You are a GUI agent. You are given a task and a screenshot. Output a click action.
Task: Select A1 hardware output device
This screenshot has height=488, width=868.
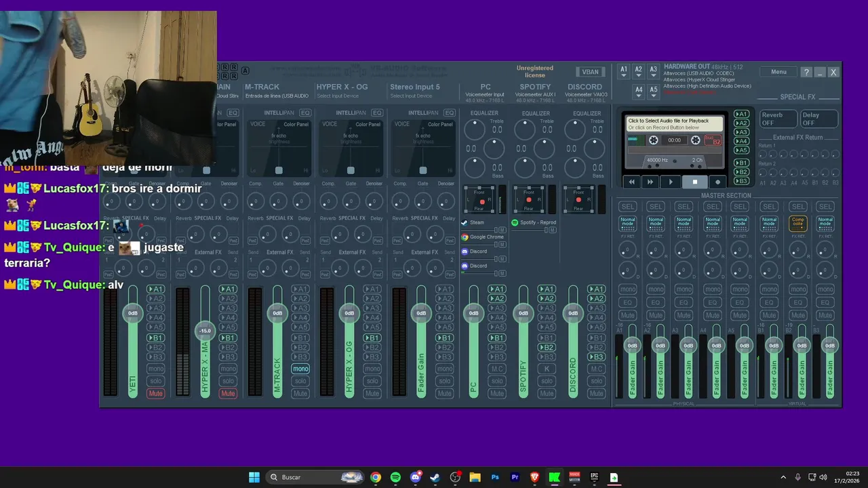[x=624, y=70]
